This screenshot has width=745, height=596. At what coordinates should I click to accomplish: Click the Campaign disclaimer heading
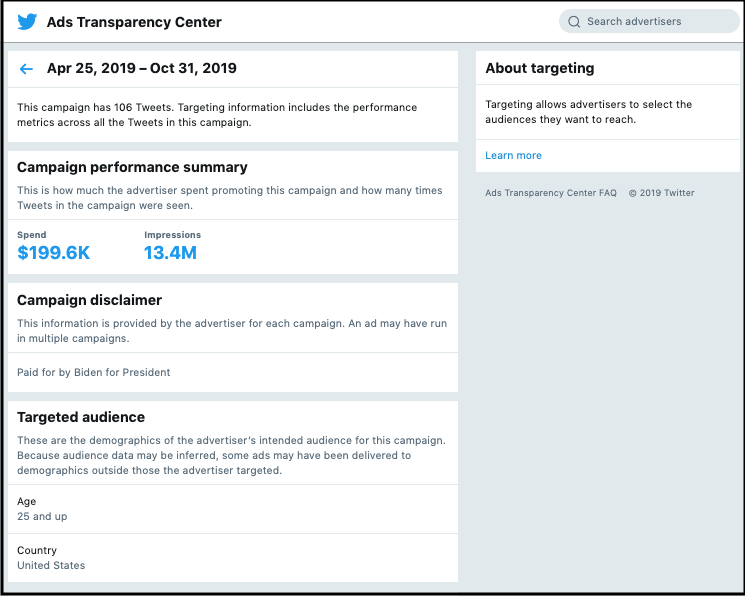(x=89, y=300)
